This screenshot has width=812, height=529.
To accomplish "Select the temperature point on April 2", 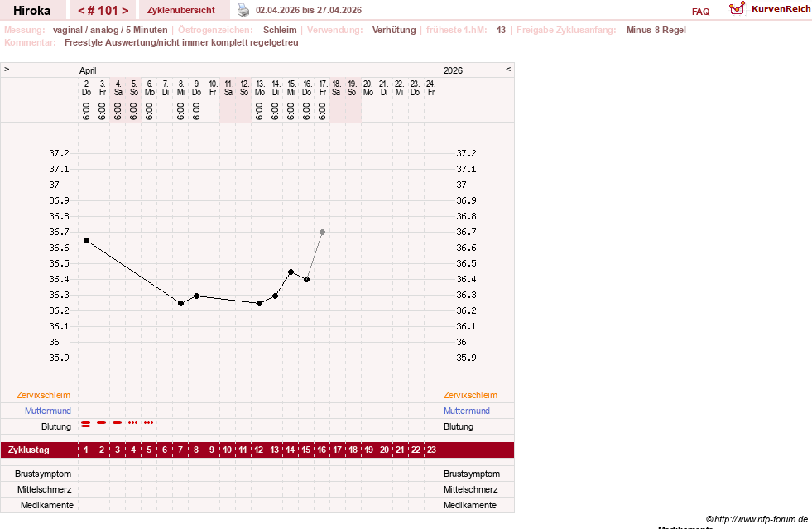I will [86, 240].
